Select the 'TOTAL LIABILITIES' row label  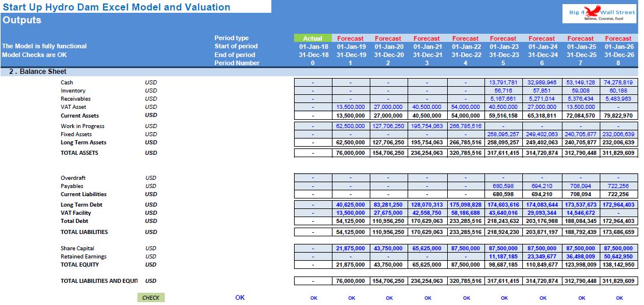tap(84, 232)
